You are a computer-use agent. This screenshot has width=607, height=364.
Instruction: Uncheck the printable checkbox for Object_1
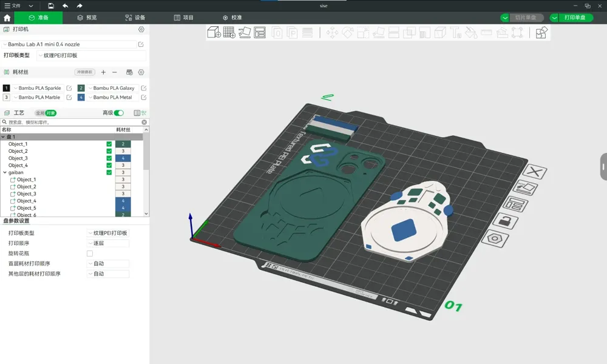(109, 144)
